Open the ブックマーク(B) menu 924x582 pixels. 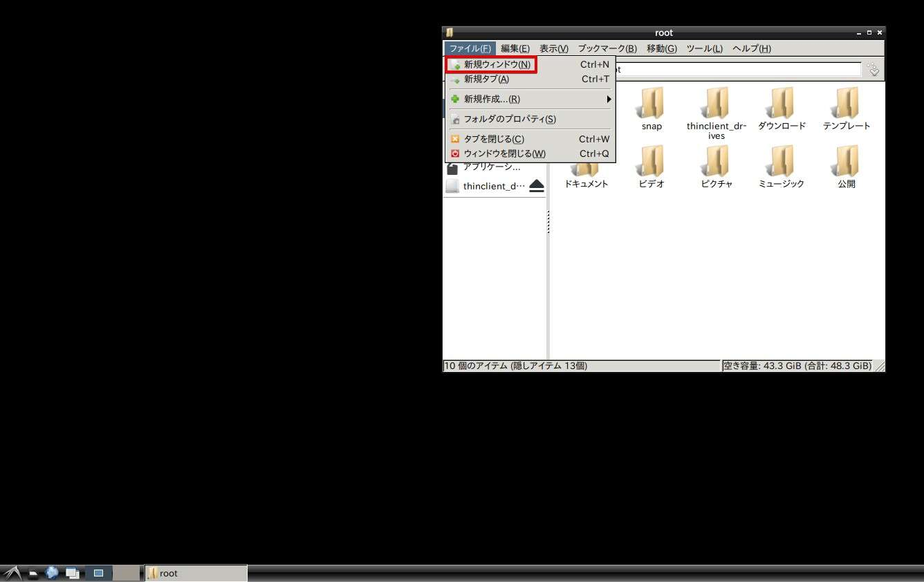coord(607,48)
